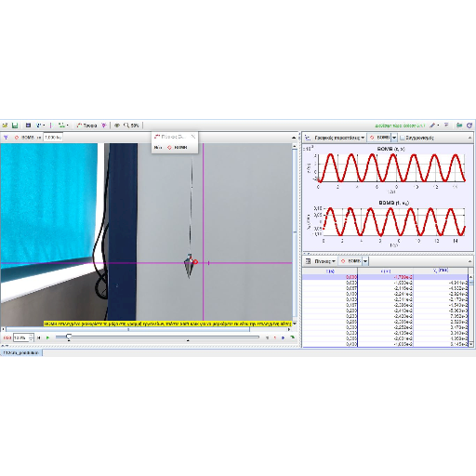Click the step size button on the player
This screenshot has height=476, width=476.
(267, 337)
